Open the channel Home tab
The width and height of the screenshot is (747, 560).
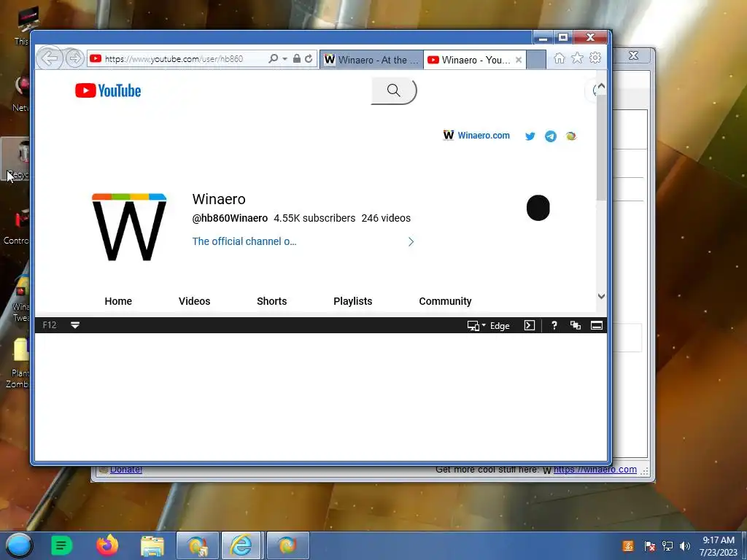point(118,301)
